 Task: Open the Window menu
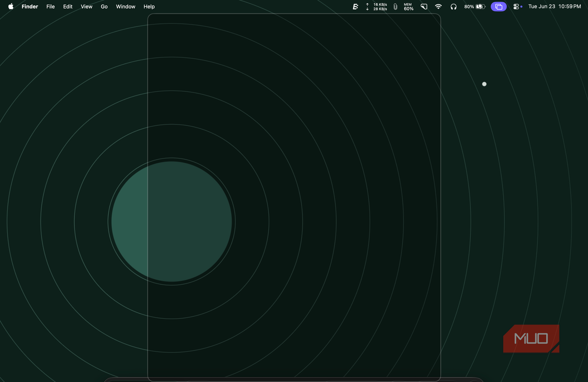pyautogui.click(x=125, y=6)
